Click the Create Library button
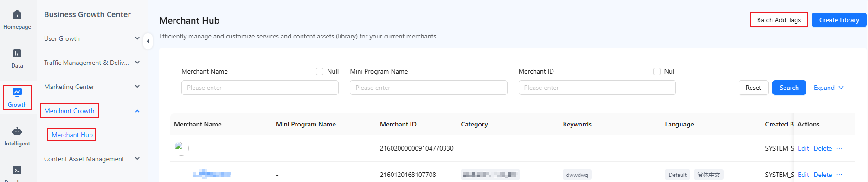Screen dimensions: 868x182 pos(839,20)
